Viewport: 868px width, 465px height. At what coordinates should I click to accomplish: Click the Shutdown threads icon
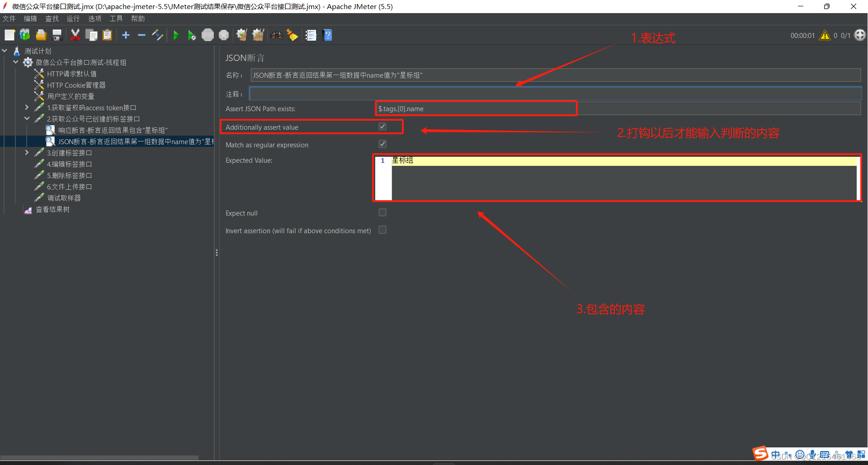224,35
